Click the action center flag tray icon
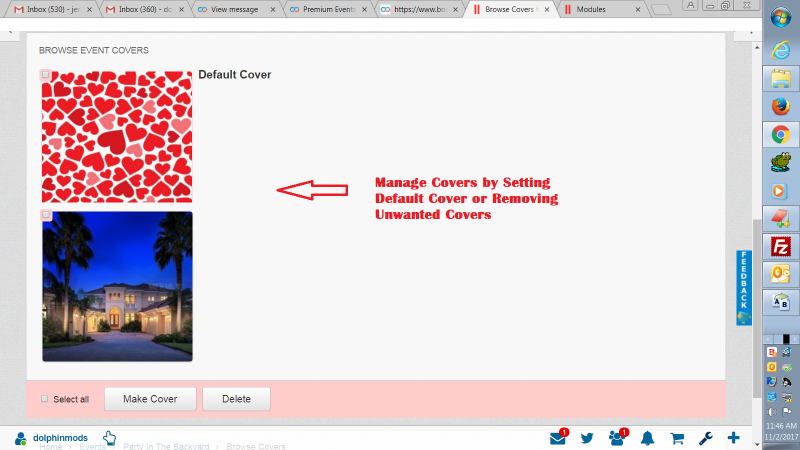 tap(787, 411)
